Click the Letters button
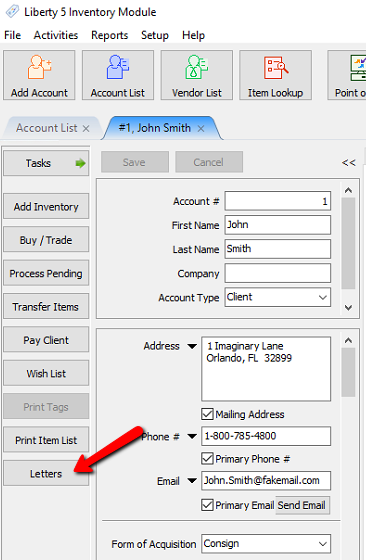The height and width of the screenshot is (560, 366). point(46,473)
